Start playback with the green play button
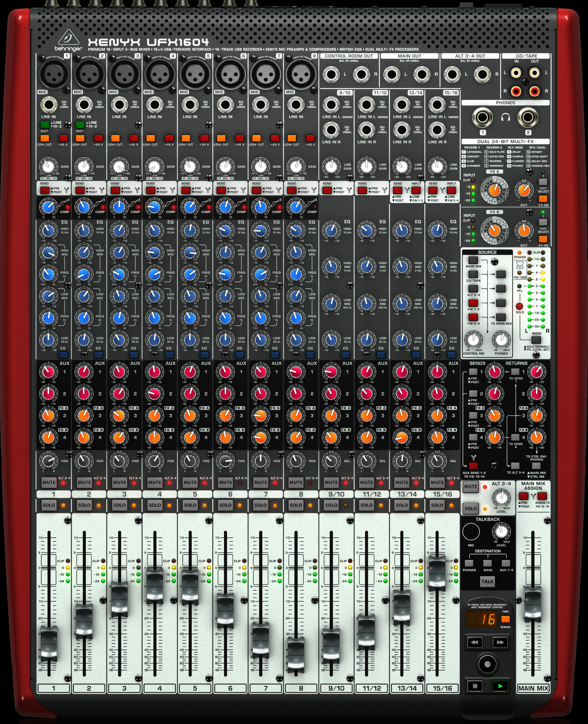 (500, 686)
